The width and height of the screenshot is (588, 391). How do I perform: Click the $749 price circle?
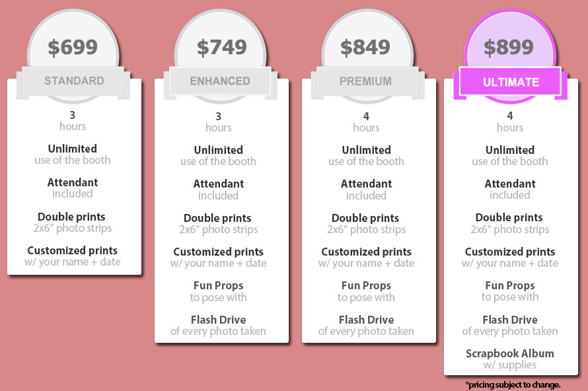pos(221,47)
